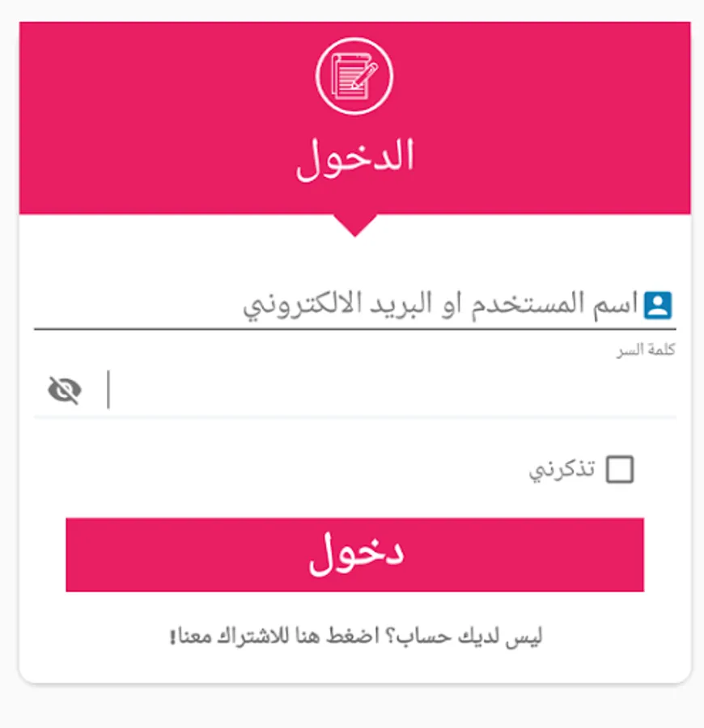Uncheck the remember me box
Image resolution: width=704 pixels, height=728 pixels.
pos(620,469)
